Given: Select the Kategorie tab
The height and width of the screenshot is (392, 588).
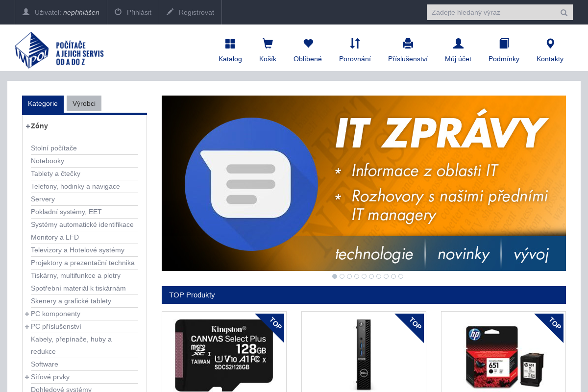Looking at the screenshot, I should tap(43, 103).
